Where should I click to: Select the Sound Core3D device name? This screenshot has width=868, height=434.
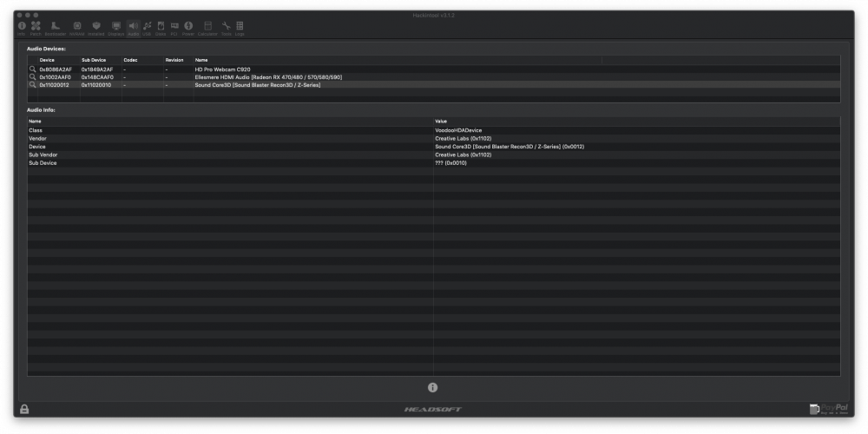tap(258, 85)
